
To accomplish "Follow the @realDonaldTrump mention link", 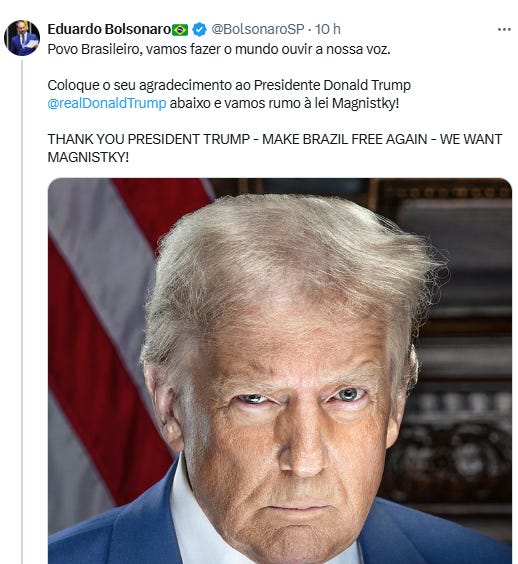I will (107, 103).
